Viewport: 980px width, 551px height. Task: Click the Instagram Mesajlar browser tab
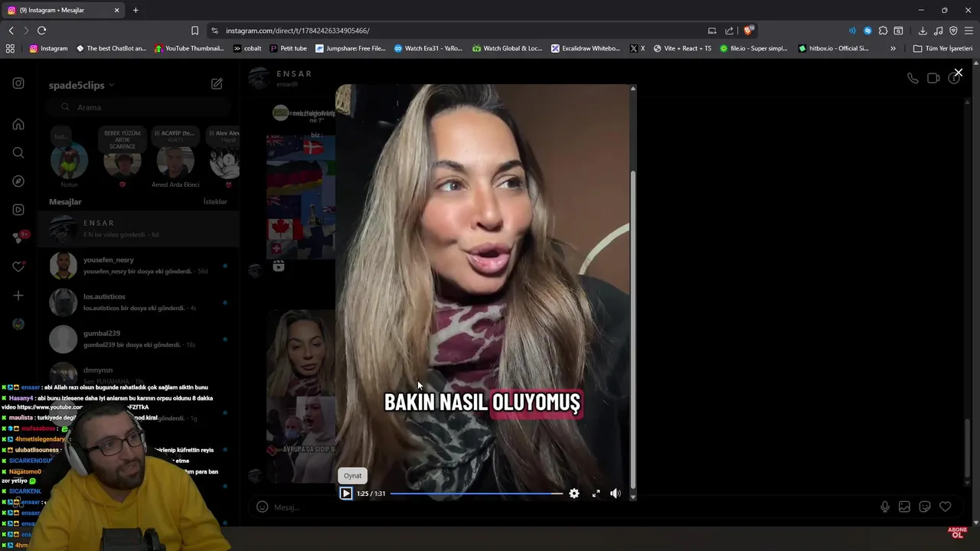click(63, 10)
